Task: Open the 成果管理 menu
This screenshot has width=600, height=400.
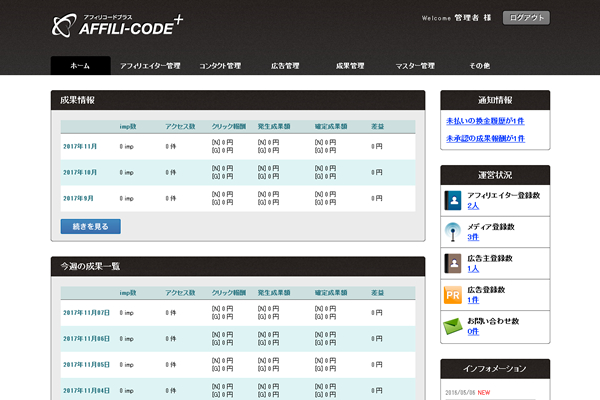Action: (350, 65)
